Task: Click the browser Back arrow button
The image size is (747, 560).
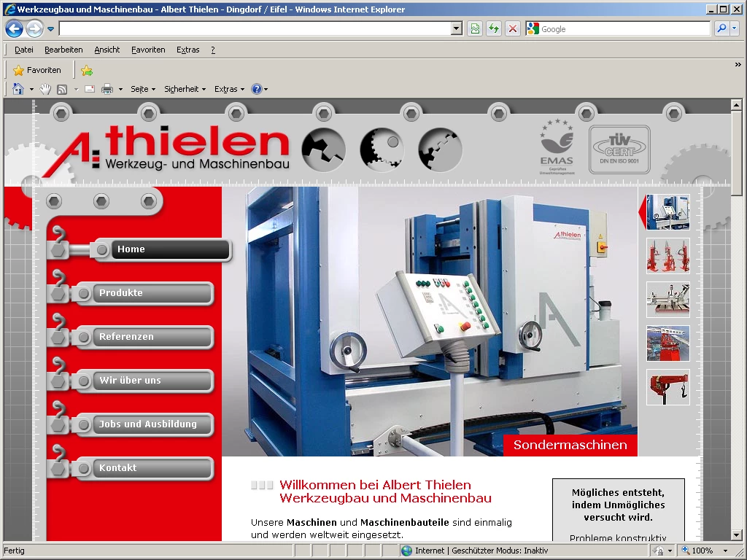Action: tap(14, 29)
